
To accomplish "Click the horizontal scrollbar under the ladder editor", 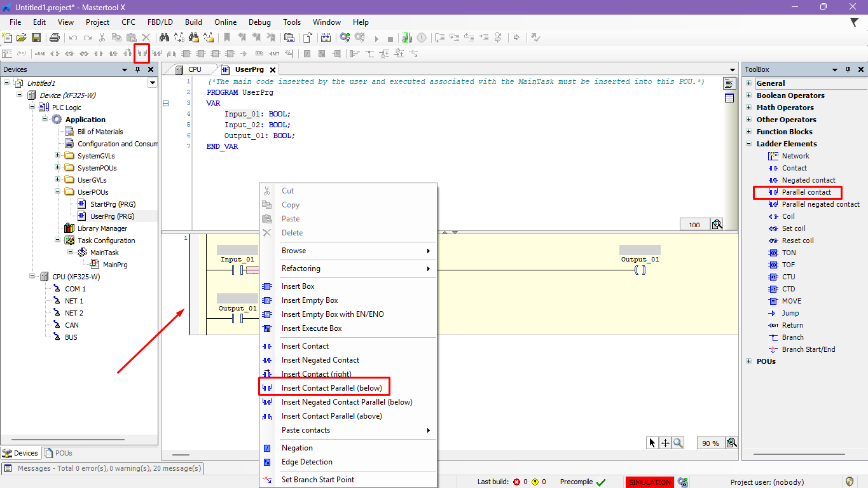I will click(x=181, y=455).
